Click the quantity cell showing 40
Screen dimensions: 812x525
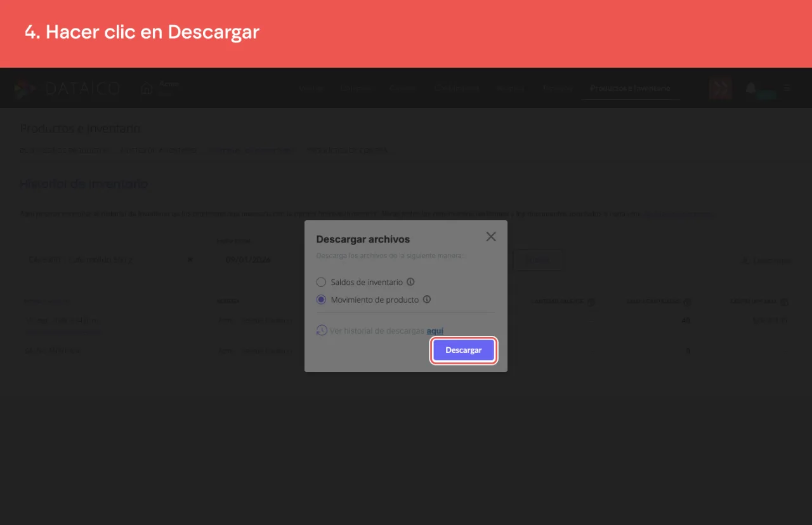click(686, 321)
